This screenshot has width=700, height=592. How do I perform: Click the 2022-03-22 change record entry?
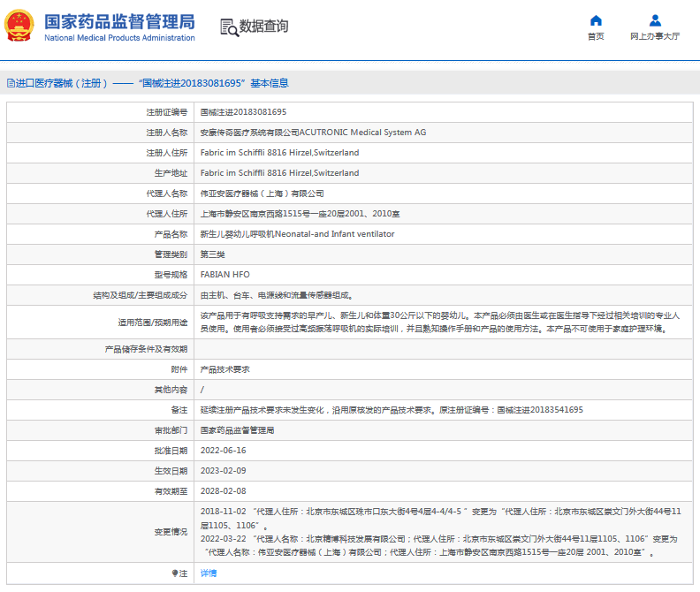(x=439, y=545)
